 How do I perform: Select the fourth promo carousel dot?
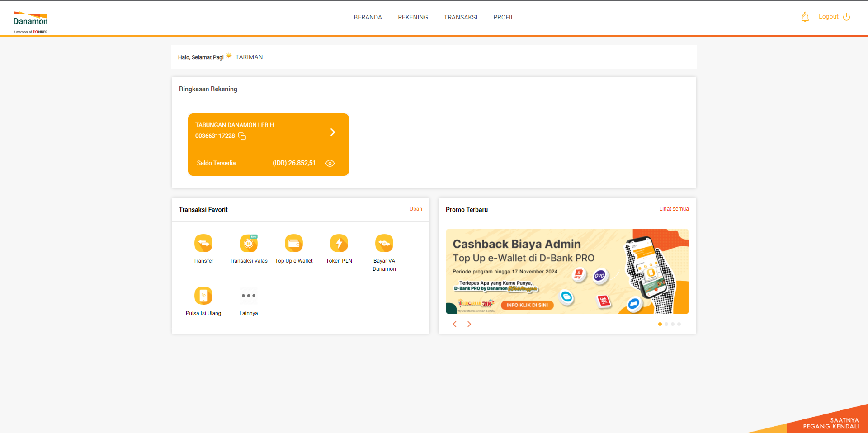click(x=679, y=324)
